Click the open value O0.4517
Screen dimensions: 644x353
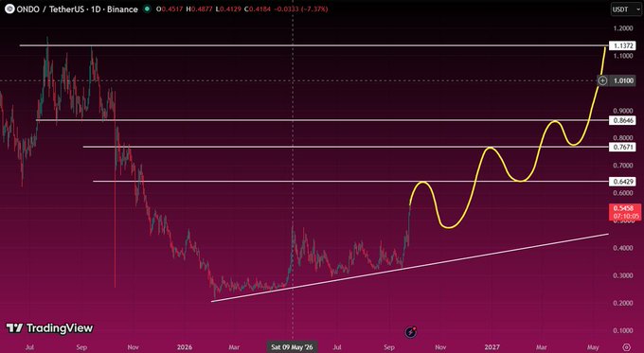(170, 9)
